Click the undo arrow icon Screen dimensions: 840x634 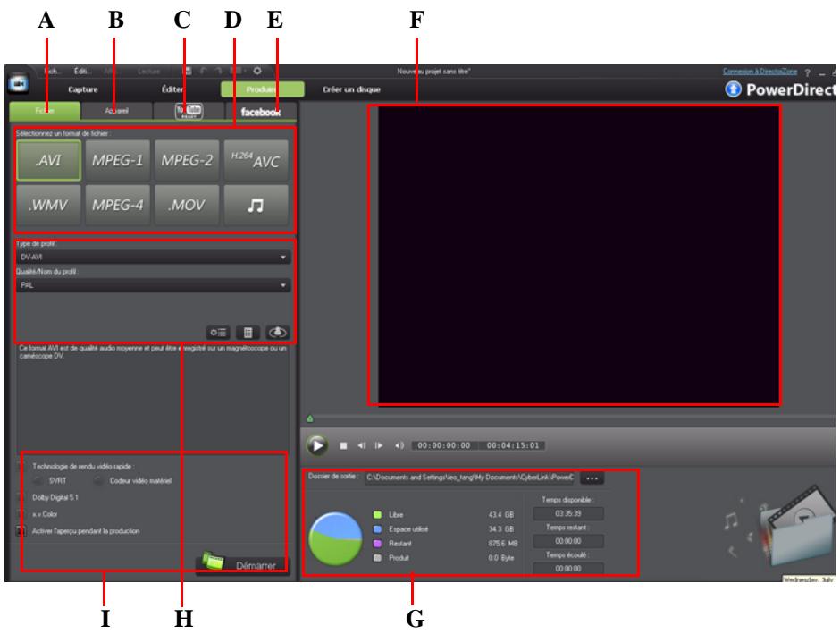pos(204,71)
